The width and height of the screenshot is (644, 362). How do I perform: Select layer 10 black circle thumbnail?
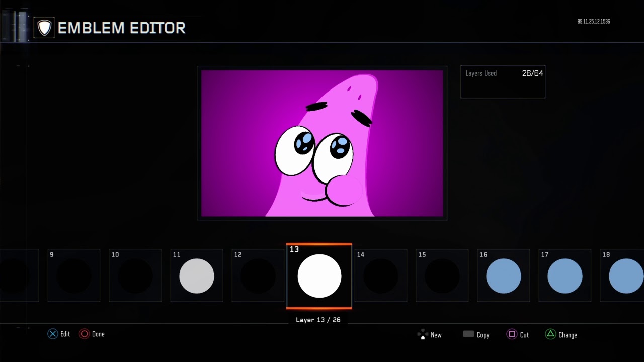click(135, 276)
